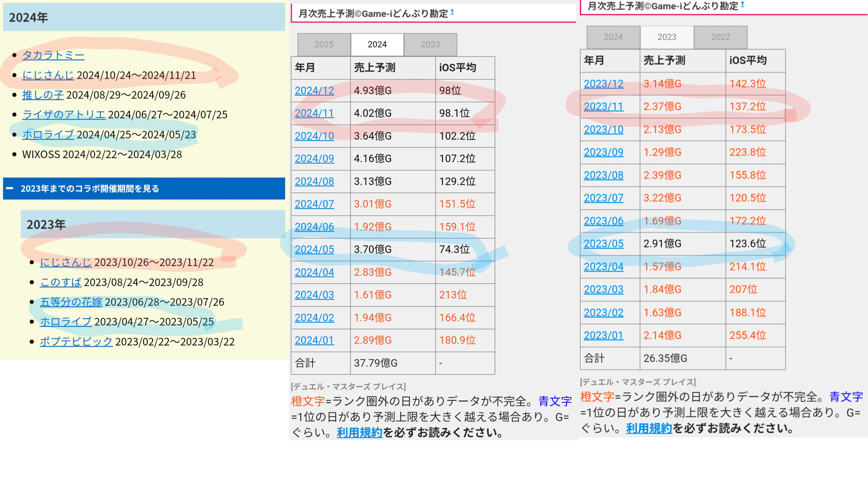Click the footnote dagger in middle table heading
Viewport: 868px width, 488px height.
pyautogui.click(x=452, y=12)
